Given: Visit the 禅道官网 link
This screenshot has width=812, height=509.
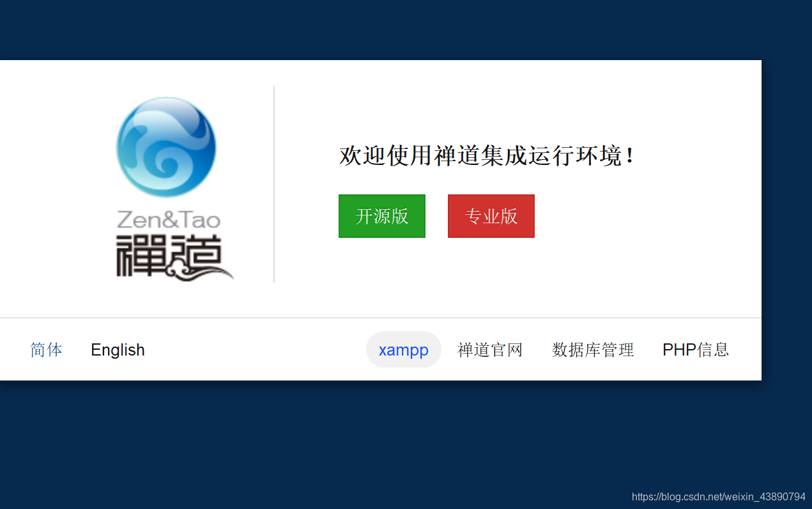Looking at the screenshot, I should pos(490,350).
